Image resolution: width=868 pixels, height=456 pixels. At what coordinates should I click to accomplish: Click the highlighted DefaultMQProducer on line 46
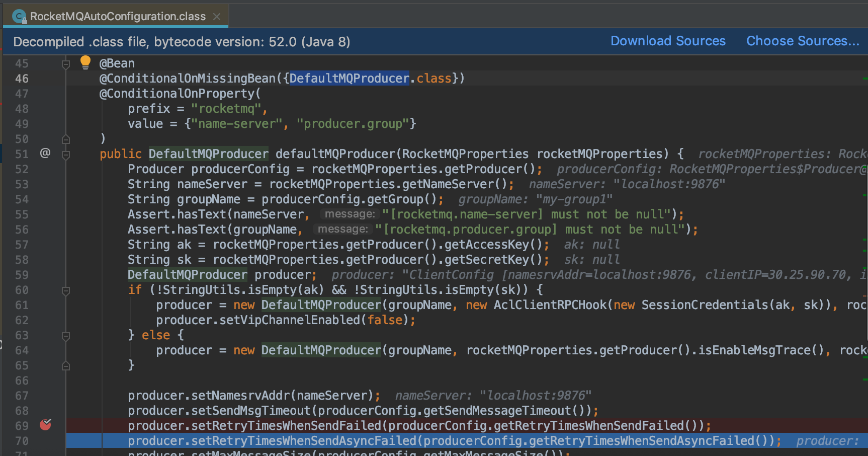[x=349, y=79]
